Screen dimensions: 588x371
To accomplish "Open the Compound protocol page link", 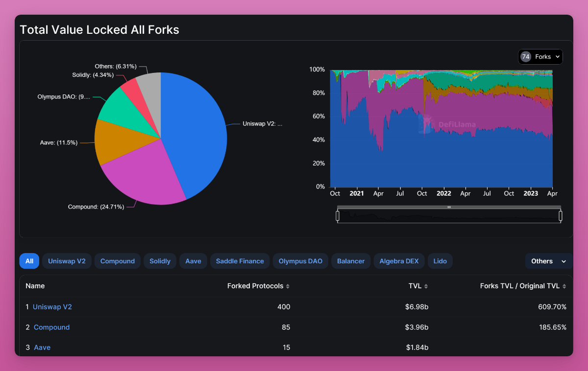I will click(51, 327).
